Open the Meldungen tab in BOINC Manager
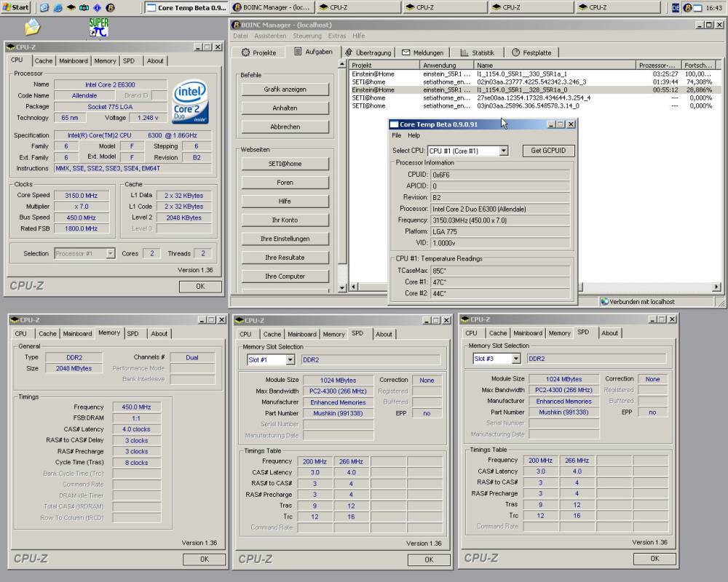Viewport: 728px width, 582px height. tap(422, 53)
